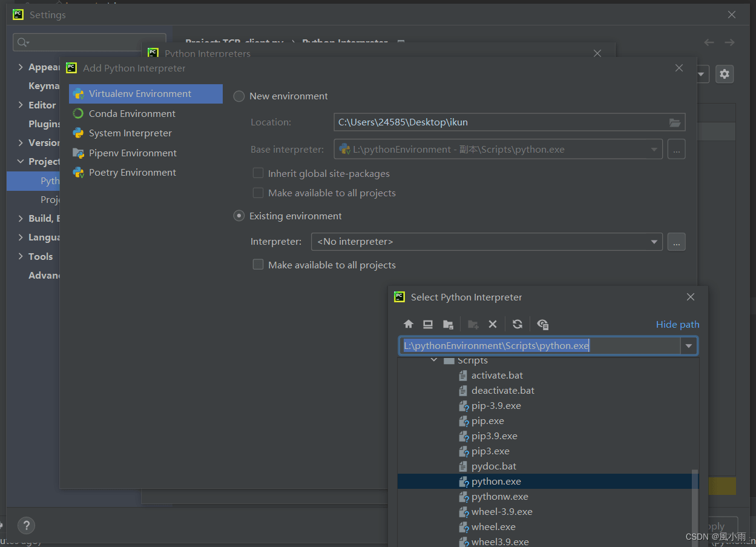Select System Interpreter in the list
The image size is (756, 547).
click(146, 133)
